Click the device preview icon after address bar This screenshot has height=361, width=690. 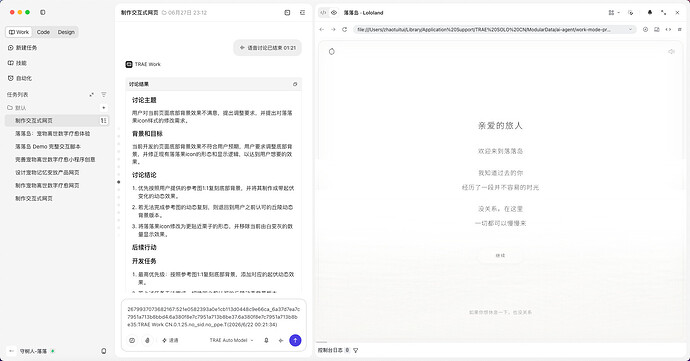tap(657, 29)
